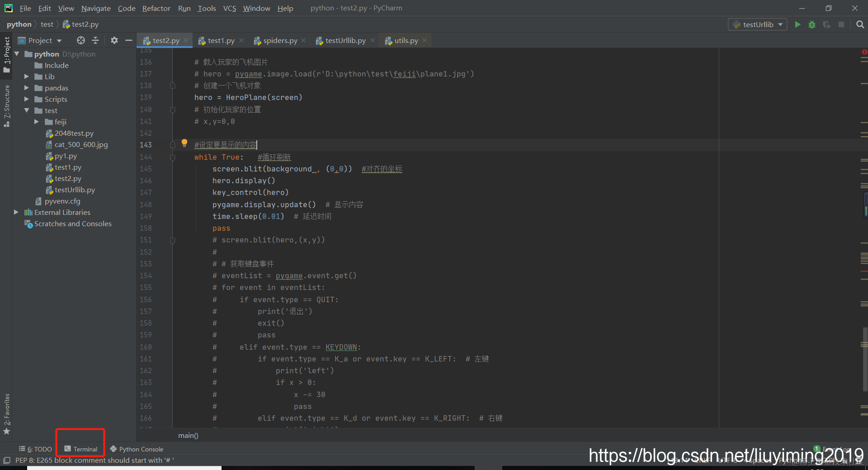Click the test breadcrumb in navigation bar
868x470 pixels.
[x=47, y=24]
